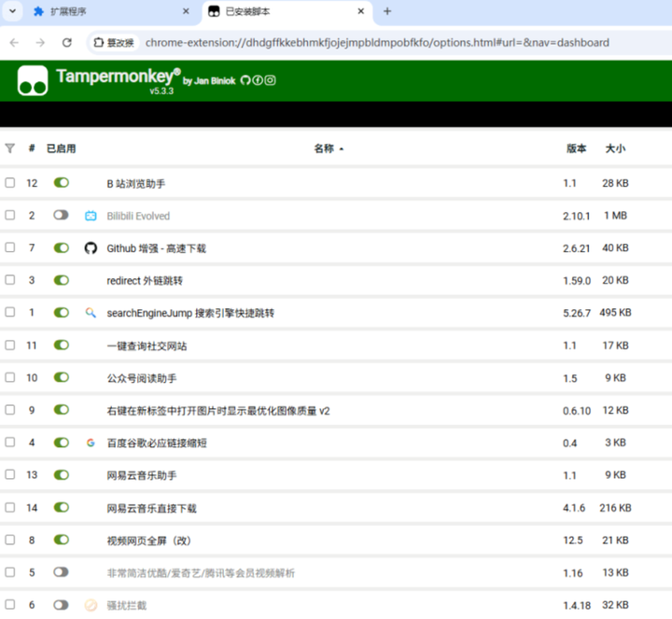
Task: Open Bilibili Evolved script editor
Action: pos(138,216)
